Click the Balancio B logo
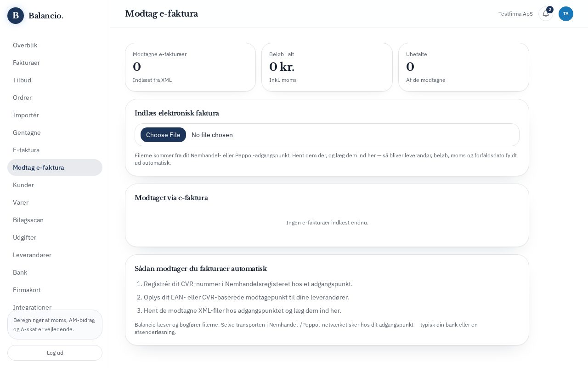 [16, 16]
